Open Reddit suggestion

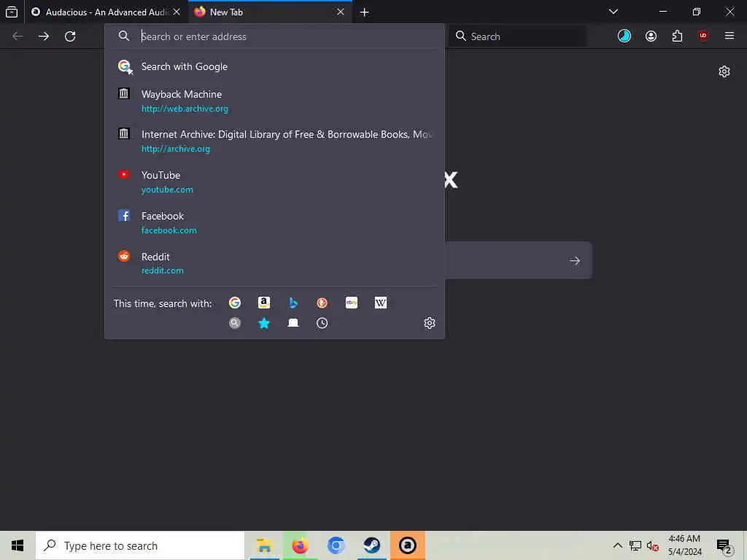pyautogui.click(x=275, y=263)
